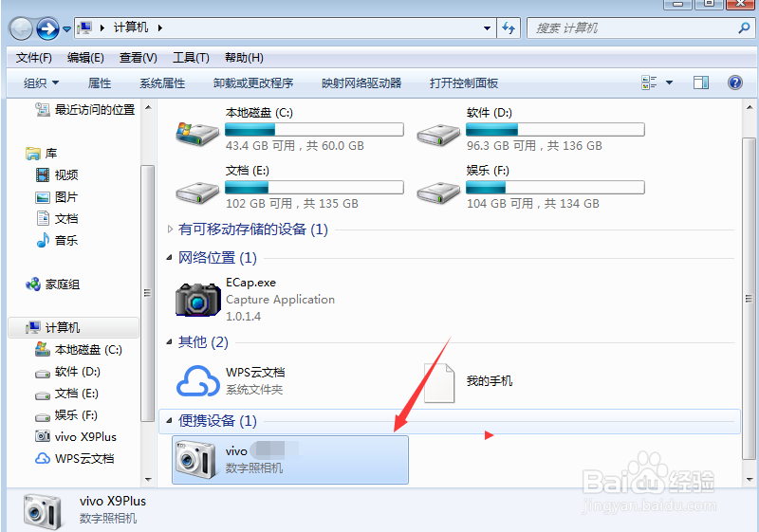This screenshot has height=532, width=759.
Task: Click 映射网络驱动器 in the toolbar
Action: [361, 83]
